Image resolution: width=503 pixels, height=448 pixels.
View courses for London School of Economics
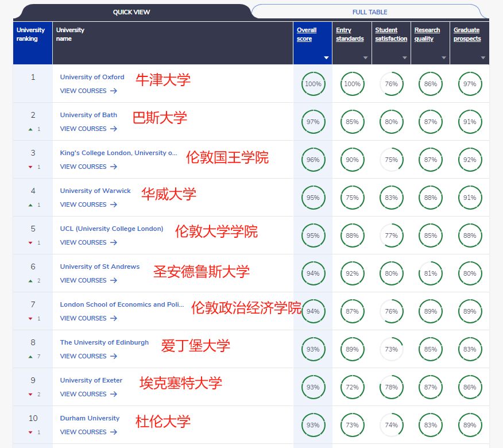[x=88, y=318]
